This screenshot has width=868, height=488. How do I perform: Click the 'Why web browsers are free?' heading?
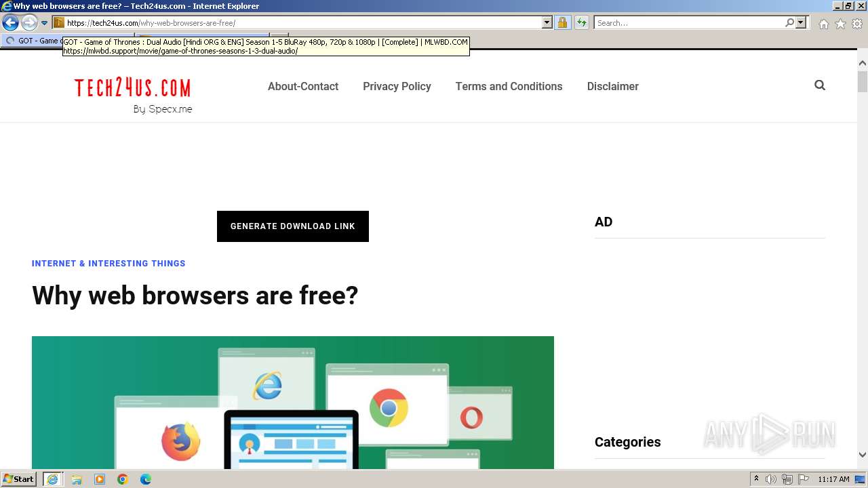(x=195, y=296)
